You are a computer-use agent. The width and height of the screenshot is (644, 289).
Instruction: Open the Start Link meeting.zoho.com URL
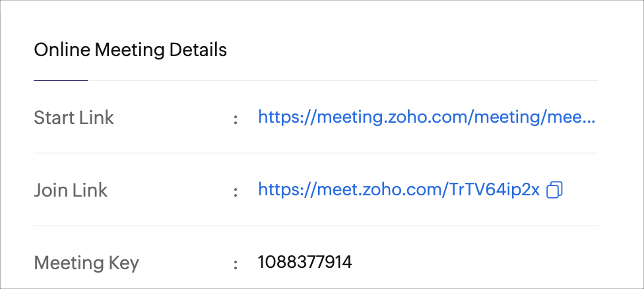coord(426,118)
